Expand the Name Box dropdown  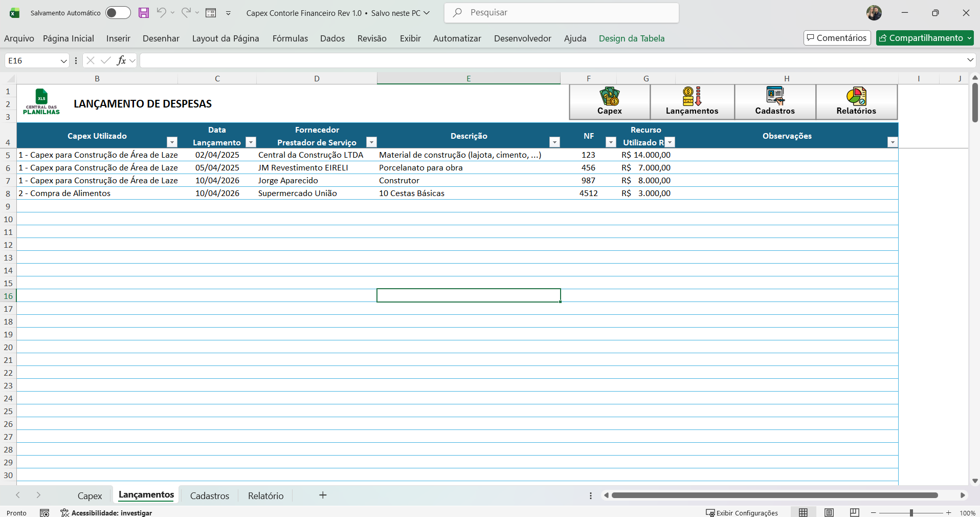63,61
